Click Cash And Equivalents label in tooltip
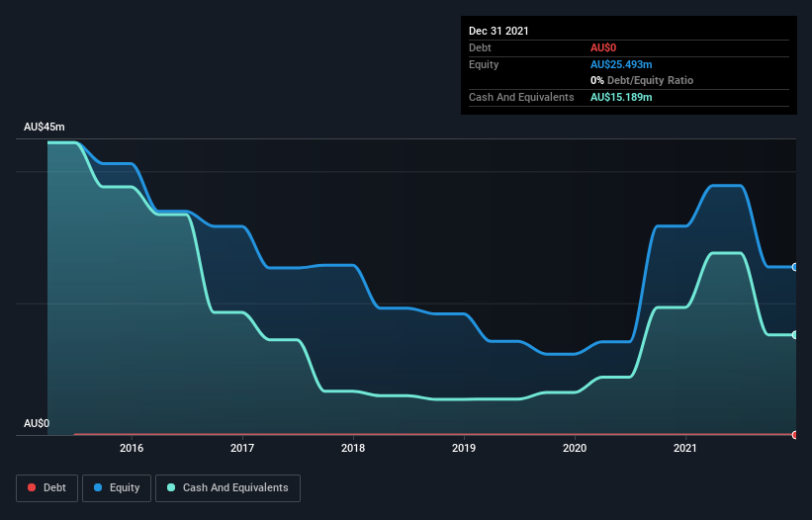Viewport: 812px width, 520px height. (521, 97)
